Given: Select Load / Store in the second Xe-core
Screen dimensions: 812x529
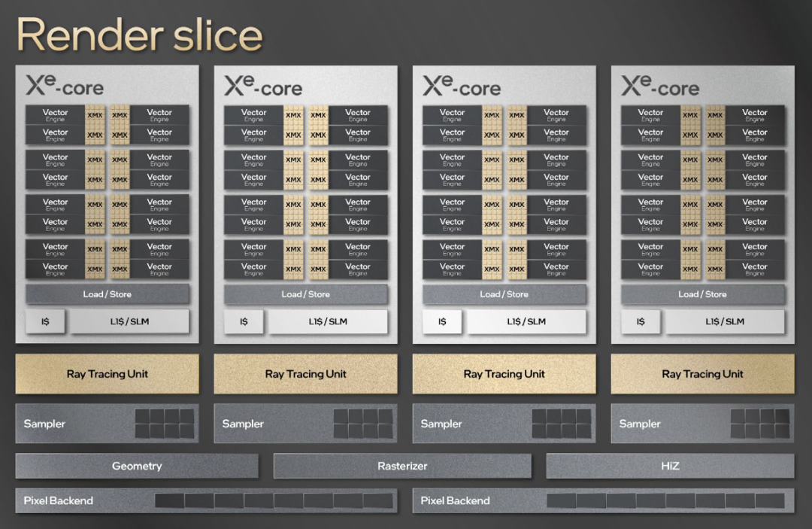Looking at the screenshot, I should point(305,293).
